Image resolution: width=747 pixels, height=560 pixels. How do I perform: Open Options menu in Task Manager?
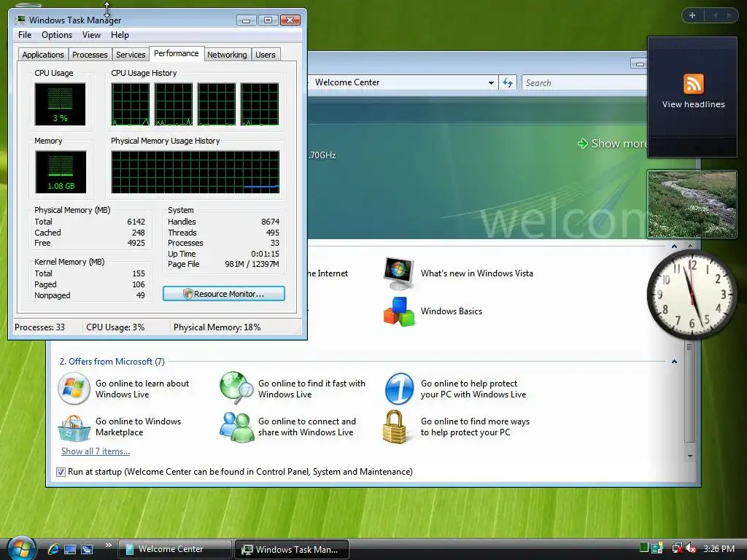pos(57,35)
